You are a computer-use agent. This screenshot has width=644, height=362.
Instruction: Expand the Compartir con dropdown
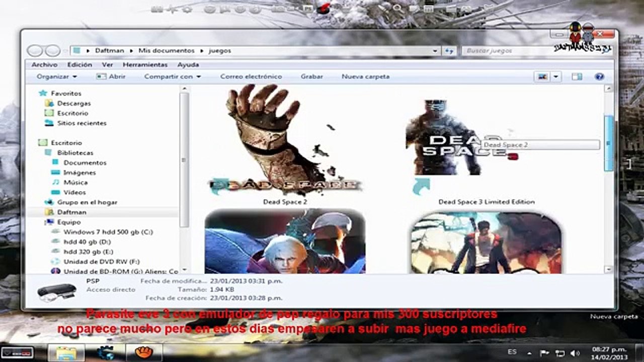pos(173,77)
